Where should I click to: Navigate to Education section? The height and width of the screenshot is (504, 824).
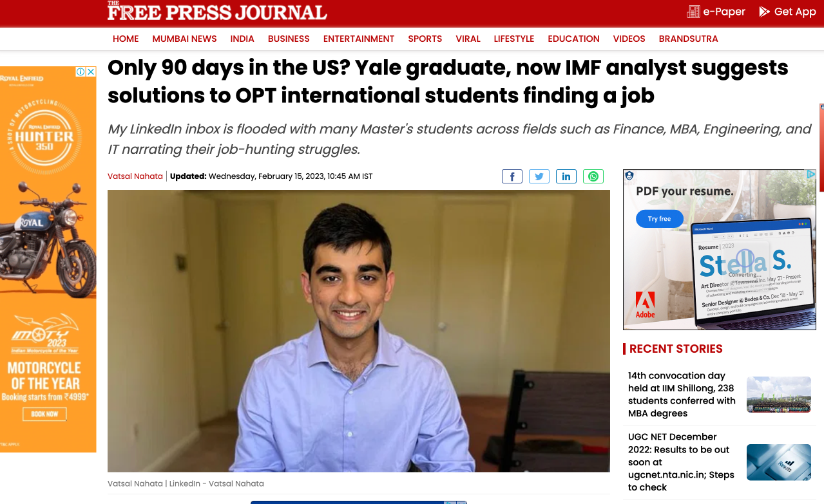click(x=573, y=39)
